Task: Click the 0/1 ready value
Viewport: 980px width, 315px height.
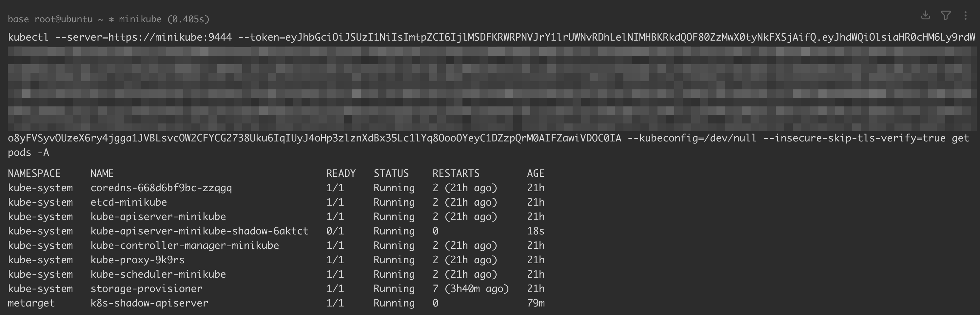Action: pos(335,231)
